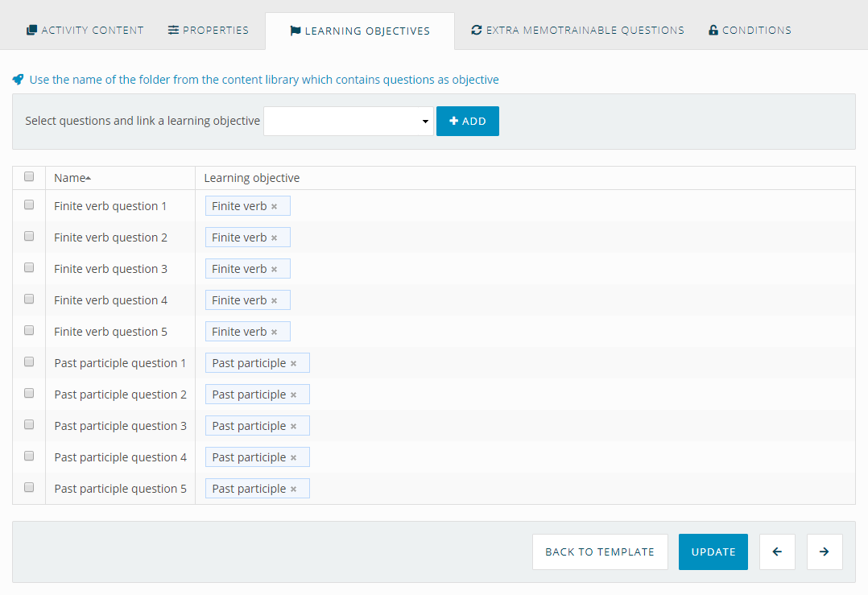This screenshot has height=595, width=868.
Task: Check Past participle question 5 checkbox
Action: pyautogui.click(x=29, y=488)
